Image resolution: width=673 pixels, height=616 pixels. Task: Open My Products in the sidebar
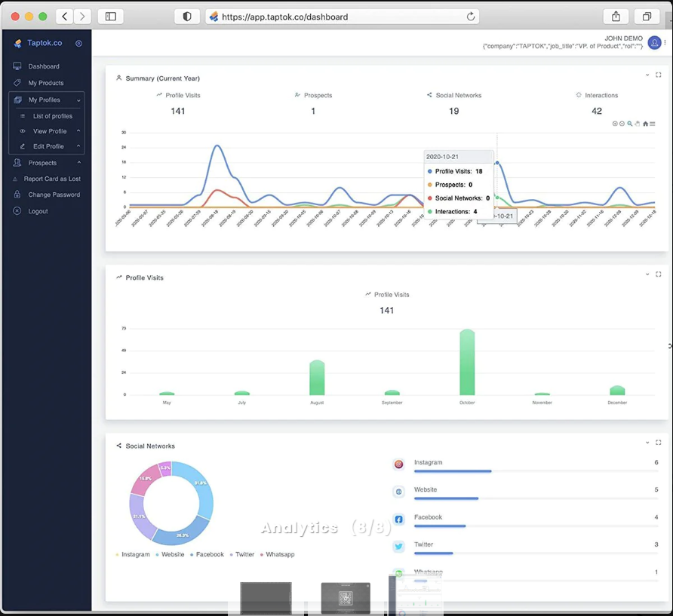[x=46, y=83]
